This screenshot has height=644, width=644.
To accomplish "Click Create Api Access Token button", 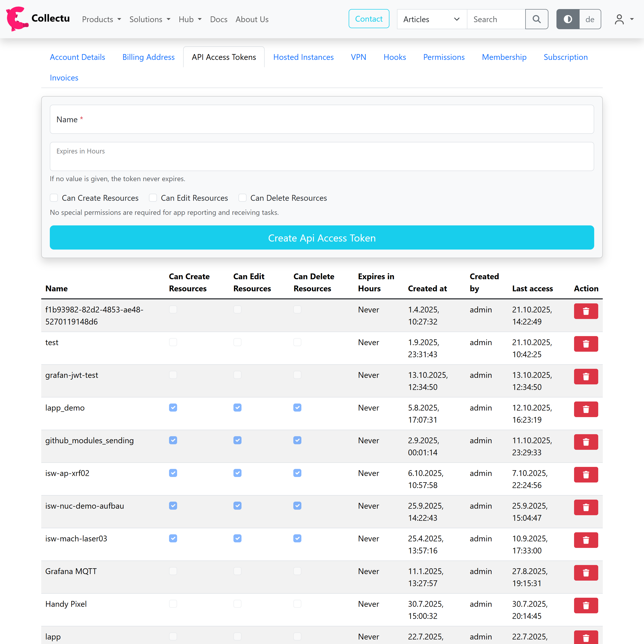I will (322, 238).
